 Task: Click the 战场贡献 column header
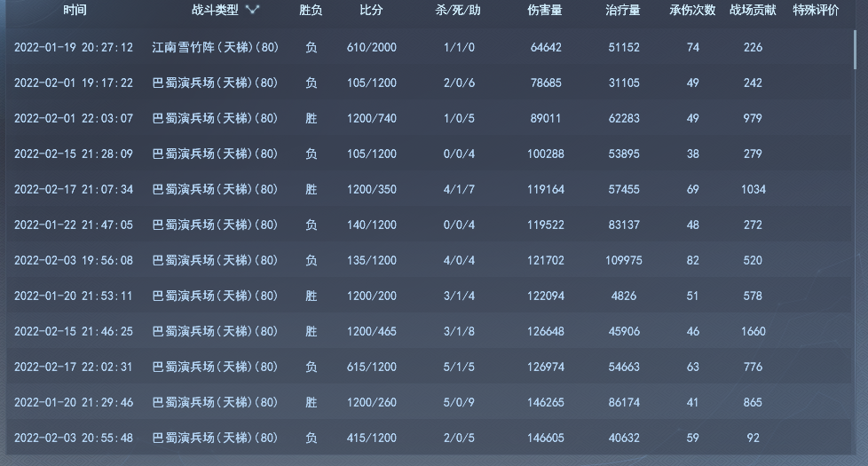[753, 10]
